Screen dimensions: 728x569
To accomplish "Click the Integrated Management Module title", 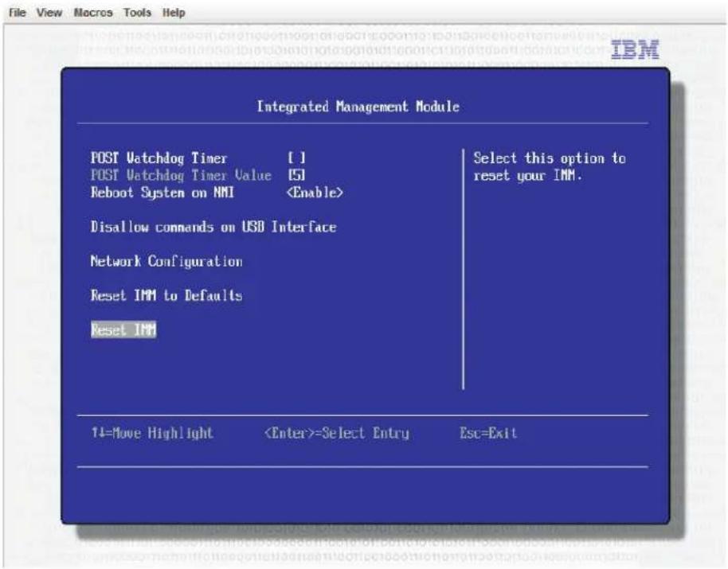I will click(358, 107).
